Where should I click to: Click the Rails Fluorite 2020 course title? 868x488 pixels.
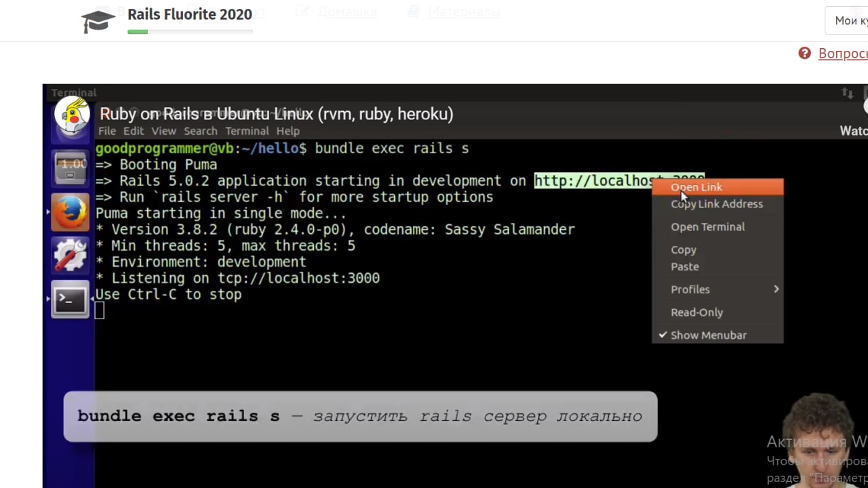point(190,14)
